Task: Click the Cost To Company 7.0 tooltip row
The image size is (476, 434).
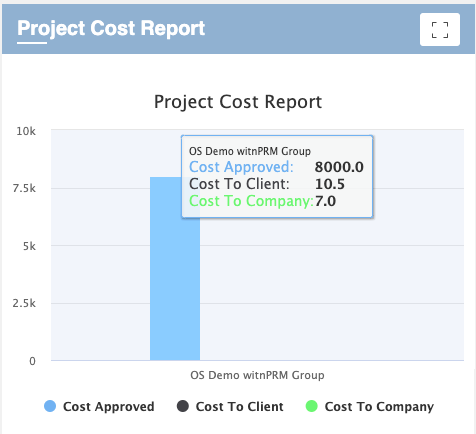Action: pos(262,201)
